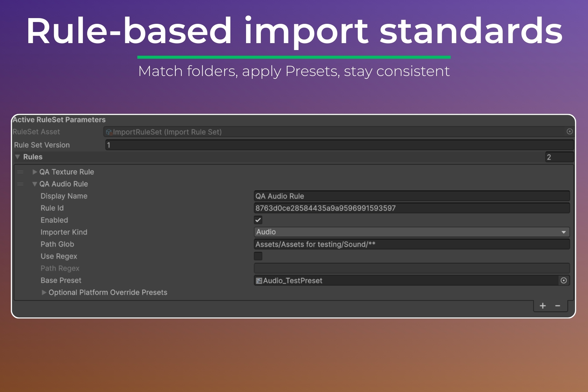Click the minus icon to remove rule
The image size is (588, 392).
click(558, 306)
